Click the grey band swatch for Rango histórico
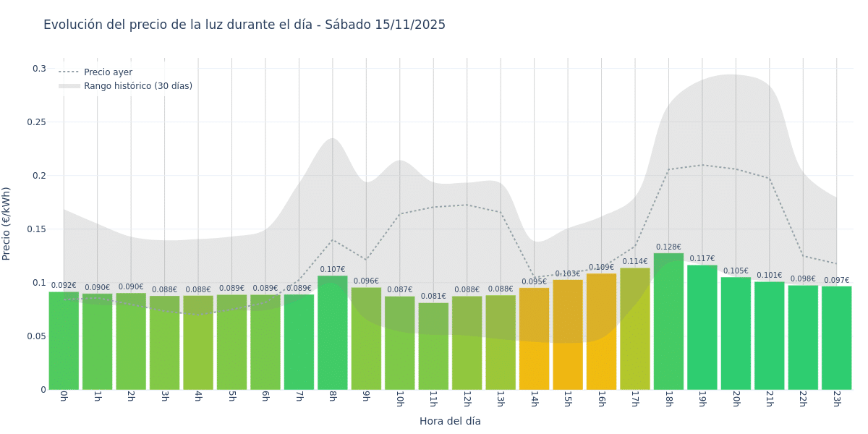The width and height of the screenshot is (868, 434). pyautogui.click(x=69, y=86)
